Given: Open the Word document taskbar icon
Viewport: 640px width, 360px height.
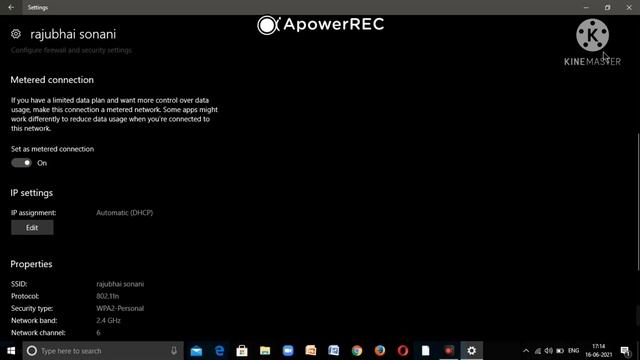Looking at the screenshot, I should point(333,351).
